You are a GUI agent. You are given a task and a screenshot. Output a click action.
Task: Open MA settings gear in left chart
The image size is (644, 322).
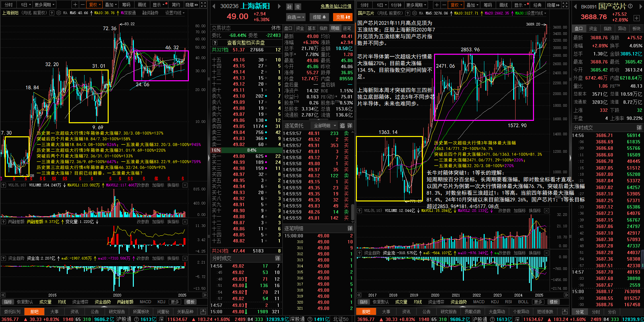point(59,13)
